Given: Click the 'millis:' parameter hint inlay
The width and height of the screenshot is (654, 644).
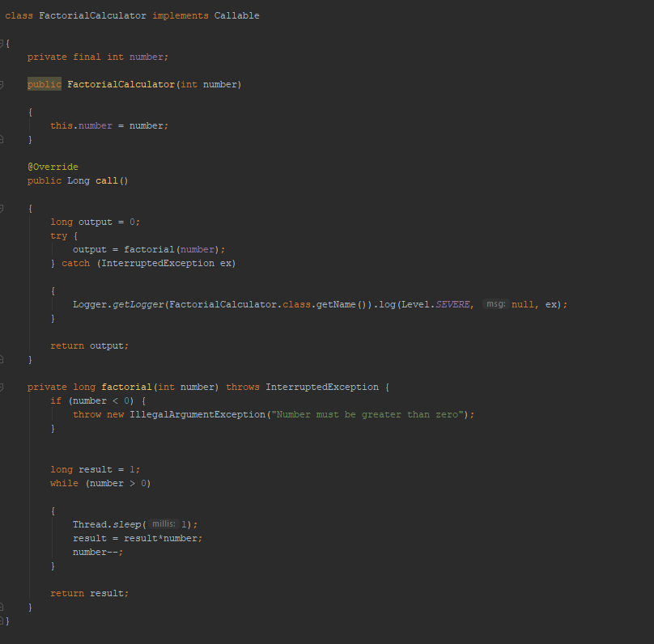Looking at the screenshot, I should 163,523.
